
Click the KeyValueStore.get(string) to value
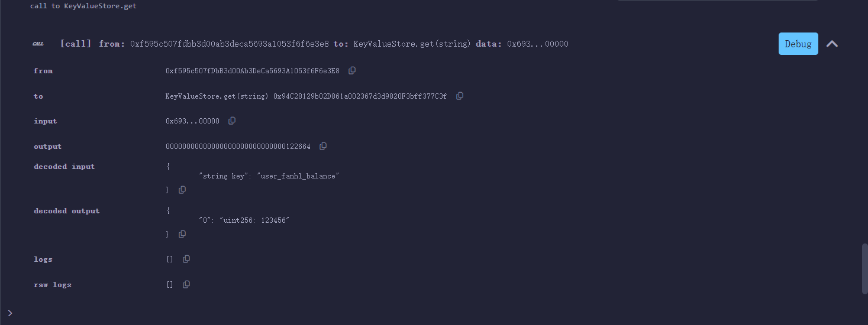pyautogui.click(x=217, y=96)
